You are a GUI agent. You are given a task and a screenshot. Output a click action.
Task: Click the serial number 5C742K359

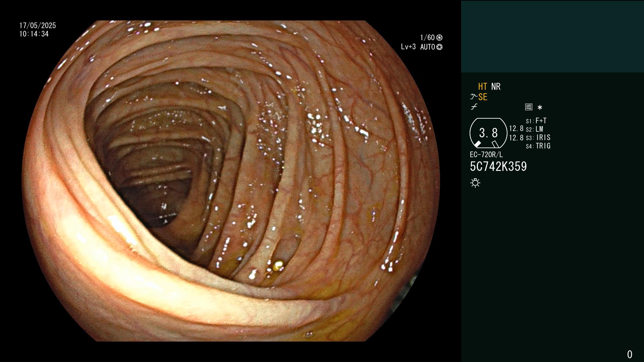pos(498,167)
